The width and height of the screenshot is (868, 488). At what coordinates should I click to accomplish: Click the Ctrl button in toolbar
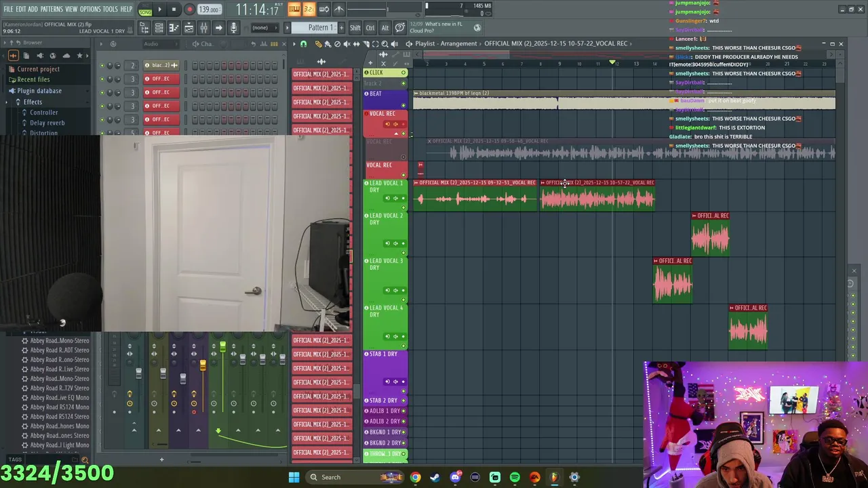(x=370, y=28)
